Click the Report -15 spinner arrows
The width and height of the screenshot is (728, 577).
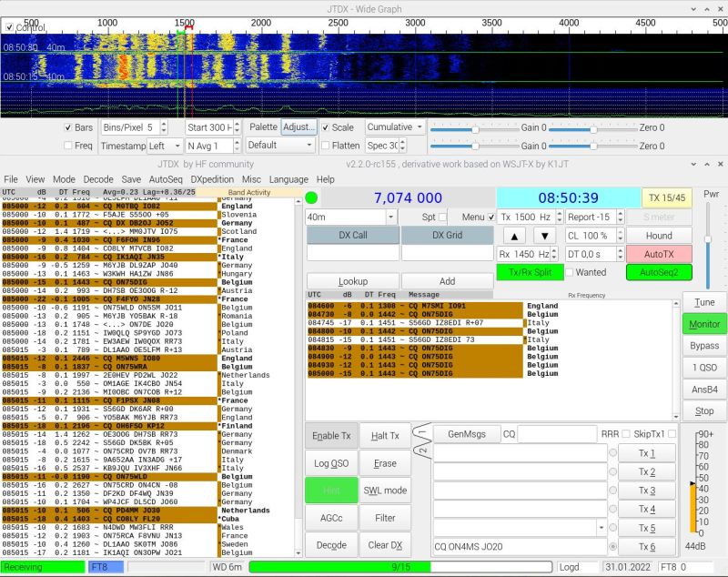pos(620,217)
